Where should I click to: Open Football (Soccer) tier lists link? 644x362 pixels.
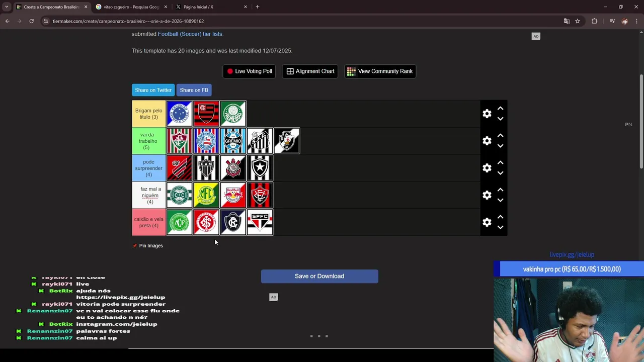190,34
